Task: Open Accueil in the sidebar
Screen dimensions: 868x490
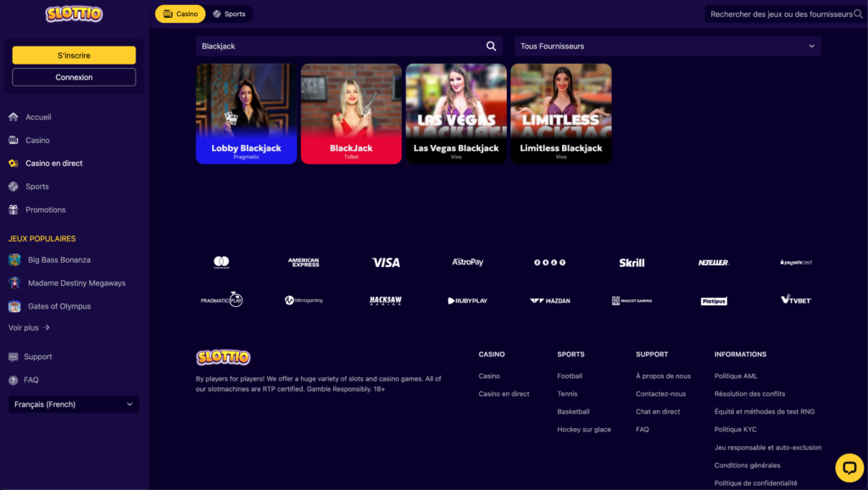Action: pos(38,117)
